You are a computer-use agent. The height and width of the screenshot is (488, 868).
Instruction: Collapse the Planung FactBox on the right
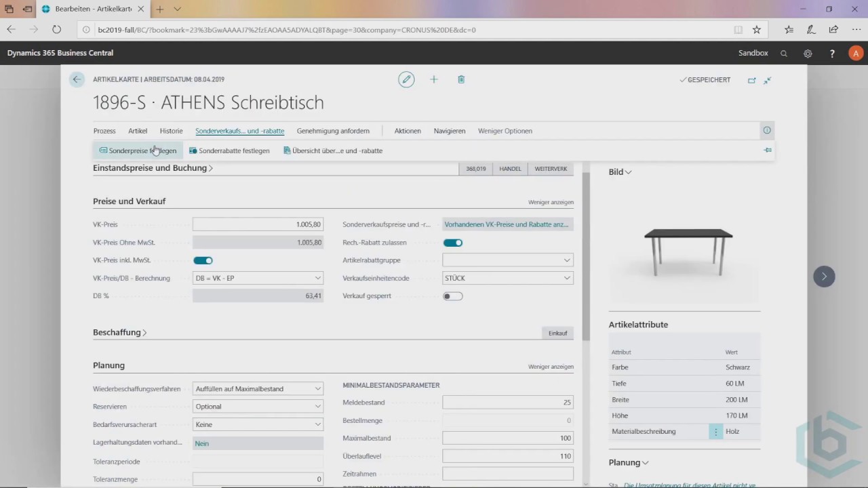point(629,463)
